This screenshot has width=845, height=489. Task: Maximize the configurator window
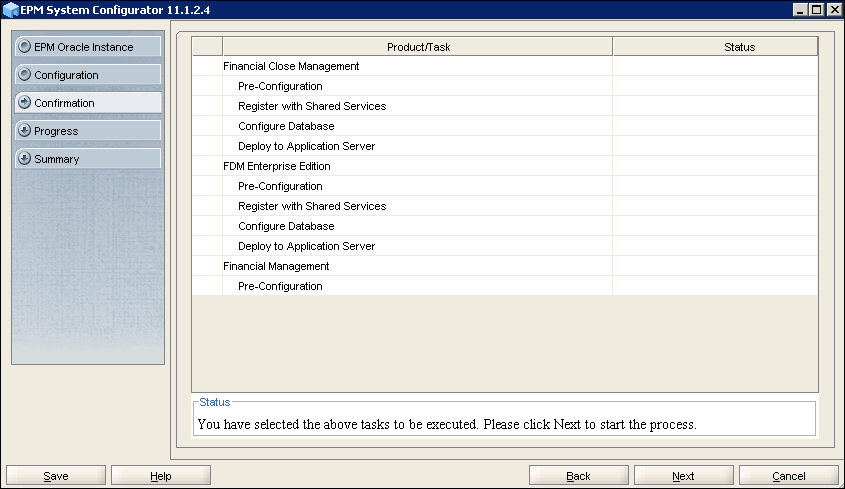click(x=817, y=9)
